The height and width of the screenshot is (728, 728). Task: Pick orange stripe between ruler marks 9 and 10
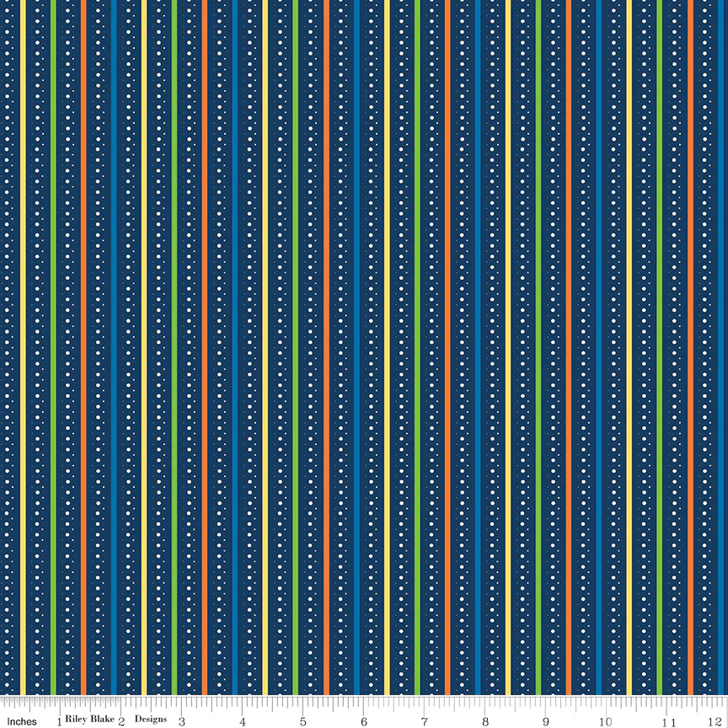pos(569,347)
